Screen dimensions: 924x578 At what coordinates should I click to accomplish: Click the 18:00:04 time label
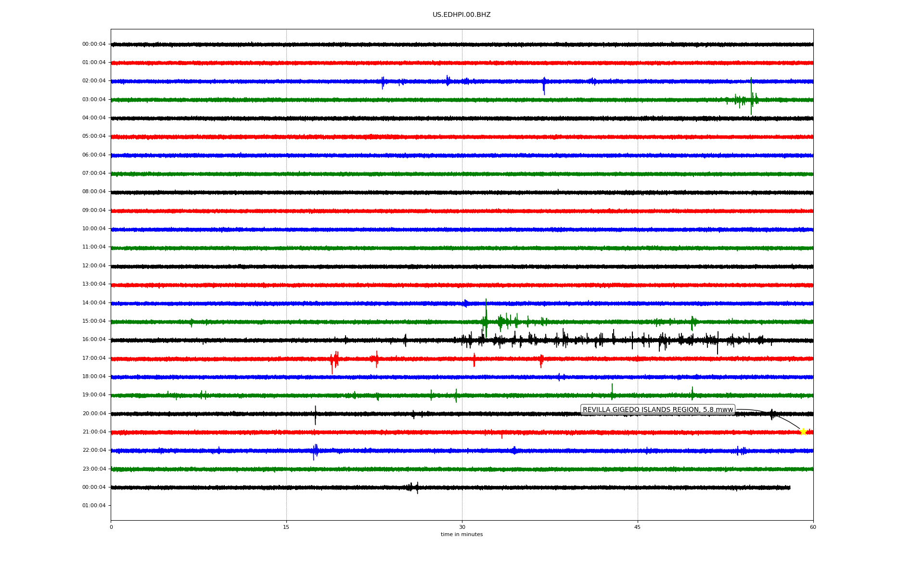pos(94,377)
